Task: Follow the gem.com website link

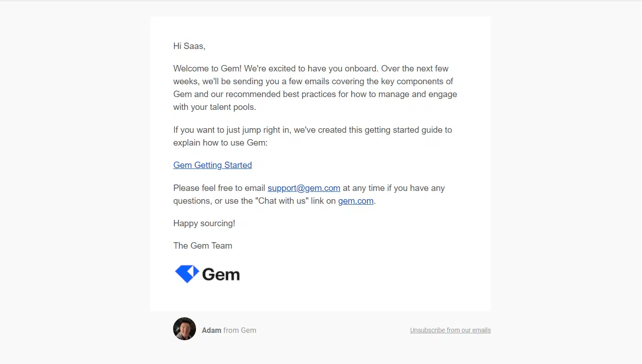Action: point(356,201)
